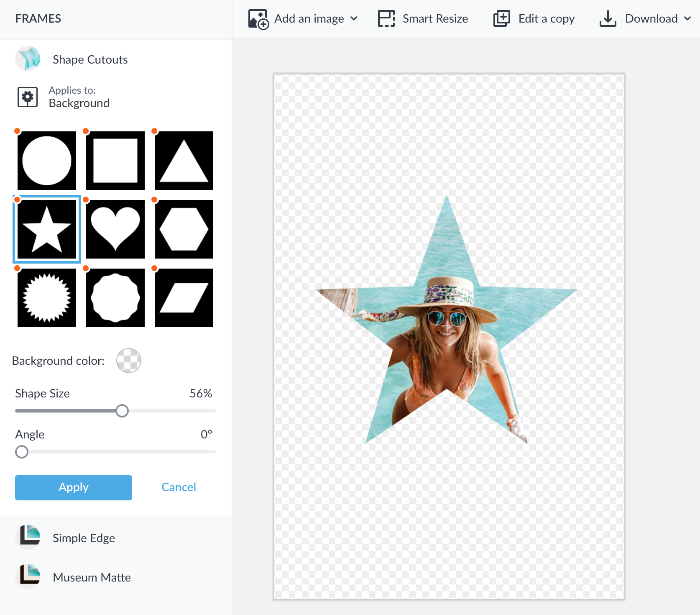Select the heart shape cutout
This screenshot has height=615, width=700.
pyautogui.click(x=115, y=229)
